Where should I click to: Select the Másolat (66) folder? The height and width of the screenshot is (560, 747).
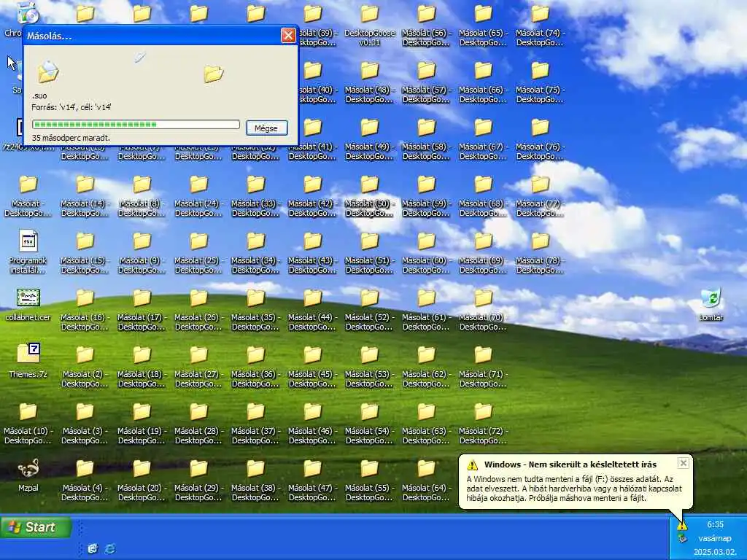tap(483, 82)
